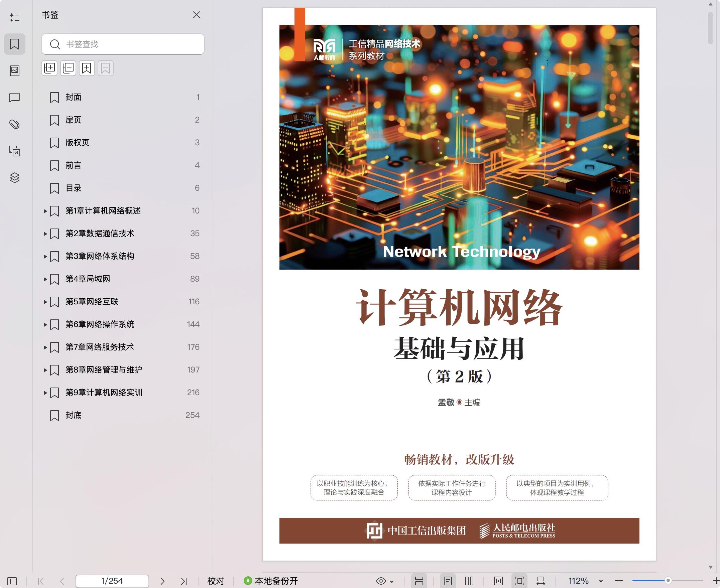Add a new bookmark
The height and width of the screenshot is (588, 720).
87,68
